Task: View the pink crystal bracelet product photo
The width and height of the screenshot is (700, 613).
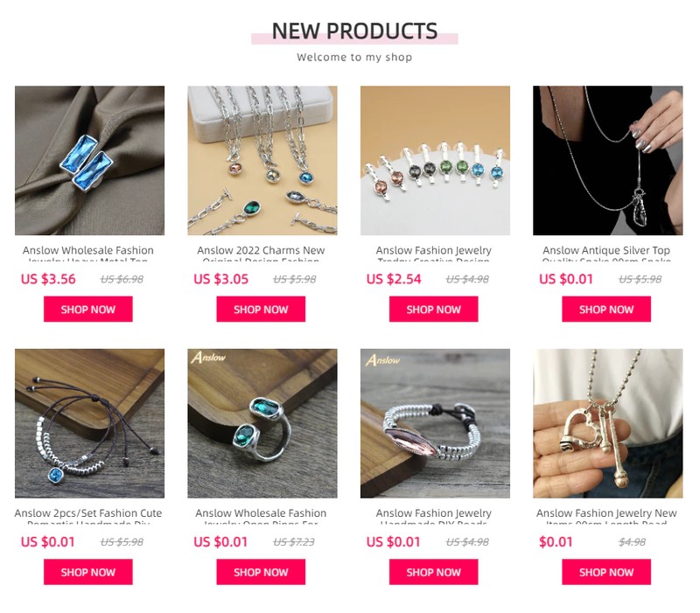Action: coord(435,423)
